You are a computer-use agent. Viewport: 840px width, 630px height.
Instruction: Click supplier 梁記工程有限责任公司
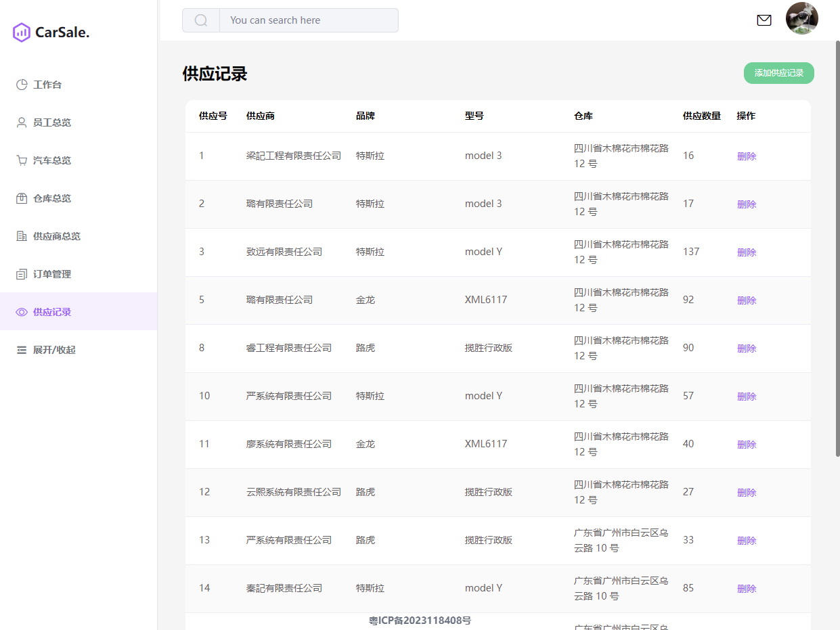[x=294, y=156]
